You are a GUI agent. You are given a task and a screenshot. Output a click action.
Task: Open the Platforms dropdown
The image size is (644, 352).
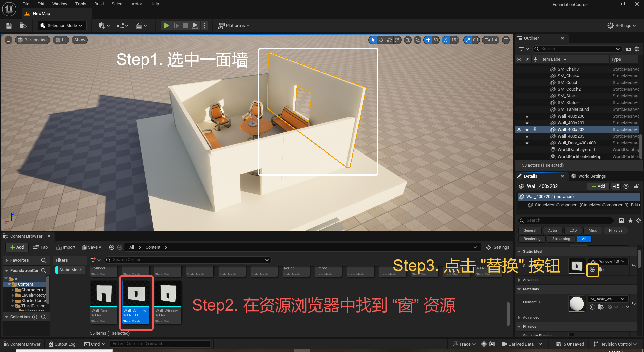[234, 26]
